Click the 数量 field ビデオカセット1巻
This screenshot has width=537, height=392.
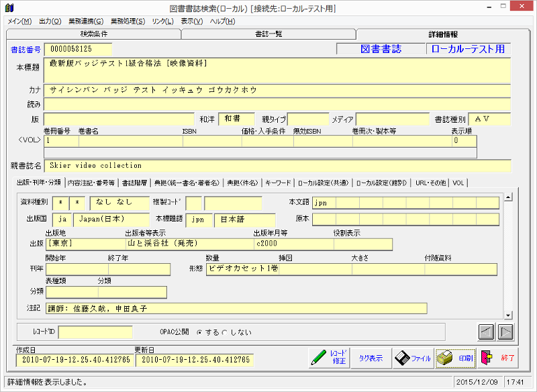point(243,269)
